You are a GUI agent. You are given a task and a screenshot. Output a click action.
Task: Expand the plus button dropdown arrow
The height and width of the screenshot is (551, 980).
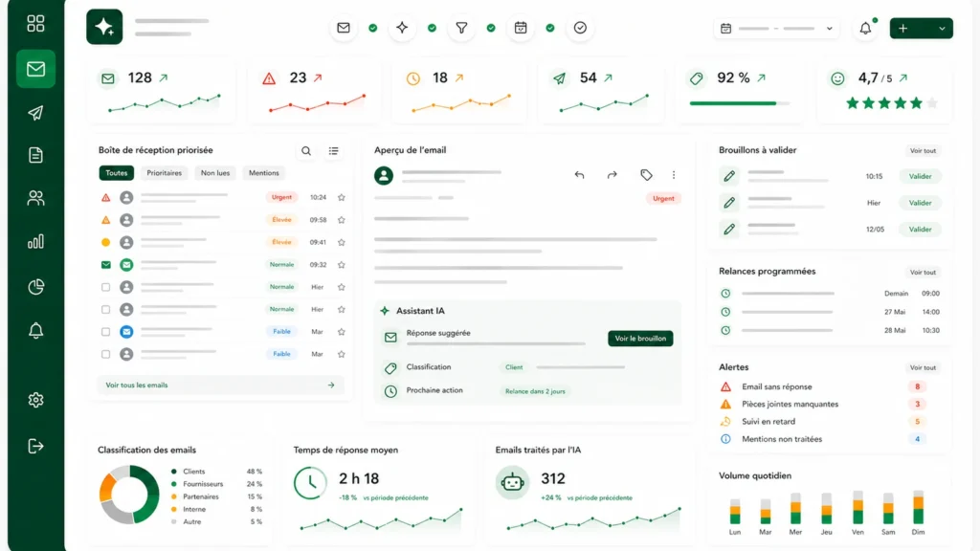942,28
